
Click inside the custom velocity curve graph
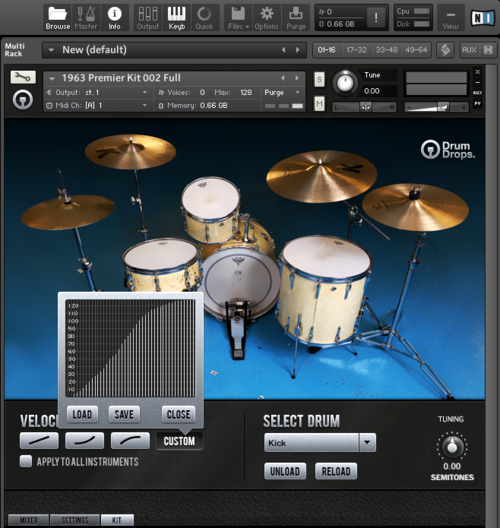pyautogui.click(x=130, y=348)
